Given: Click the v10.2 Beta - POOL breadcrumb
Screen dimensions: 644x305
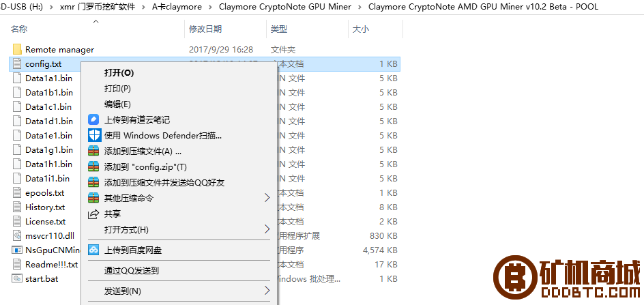Looking at the screenshot, I should pyautogui.click(x=484, y=7).
